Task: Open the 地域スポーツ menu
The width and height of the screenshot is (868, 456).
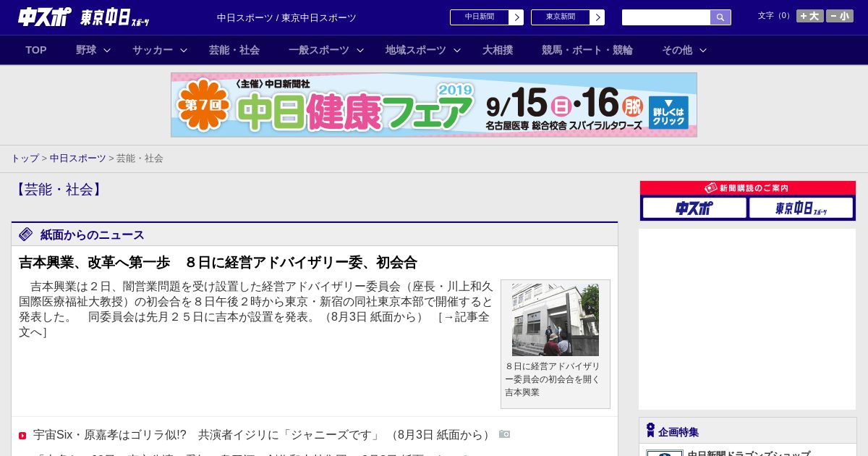Action: coord(416,50)
